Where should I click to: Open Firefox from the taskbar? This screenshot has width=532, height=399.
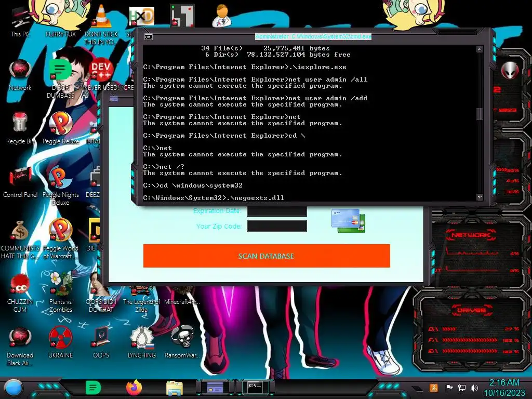134,388
